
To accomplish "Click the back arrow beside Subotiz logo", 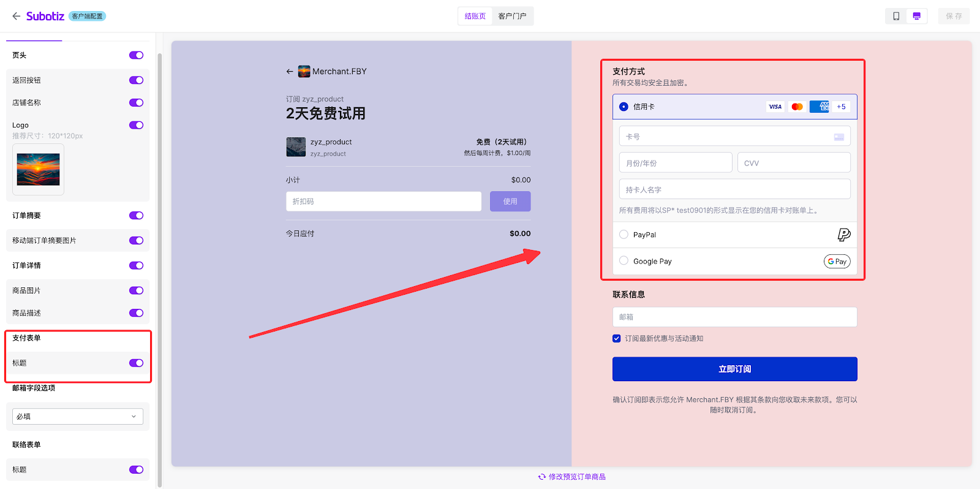I will point(16,16).
